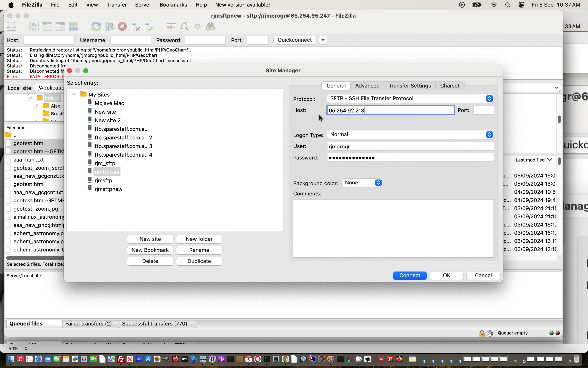Toggle local directory tree icon
Image resolution: width=588 pixels, height=368 pixels.
click(47, 27)
